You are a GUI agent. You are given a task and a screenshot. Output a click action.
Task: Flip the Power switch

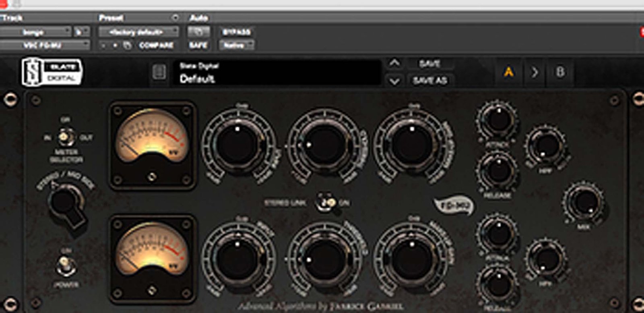tap(66, 266)
